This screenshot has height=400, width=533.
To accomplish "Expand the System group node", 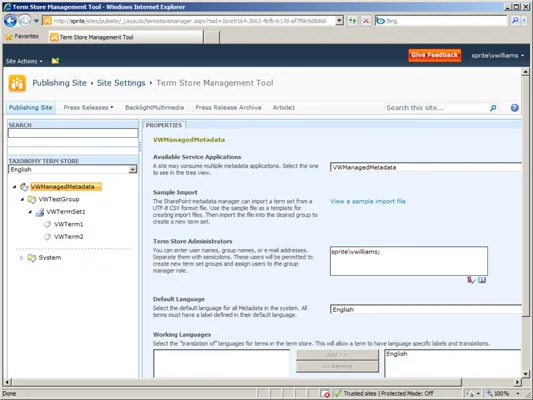I will (21, 258).
